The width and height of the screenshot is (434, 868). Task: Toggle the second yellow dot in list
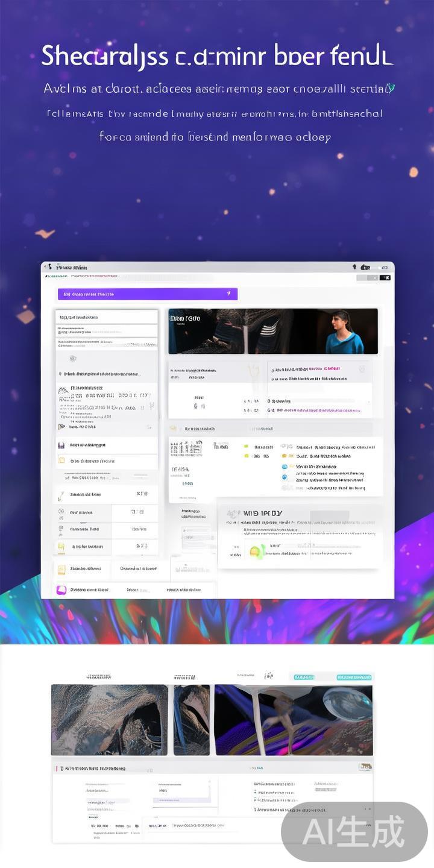tap(247, 457)
